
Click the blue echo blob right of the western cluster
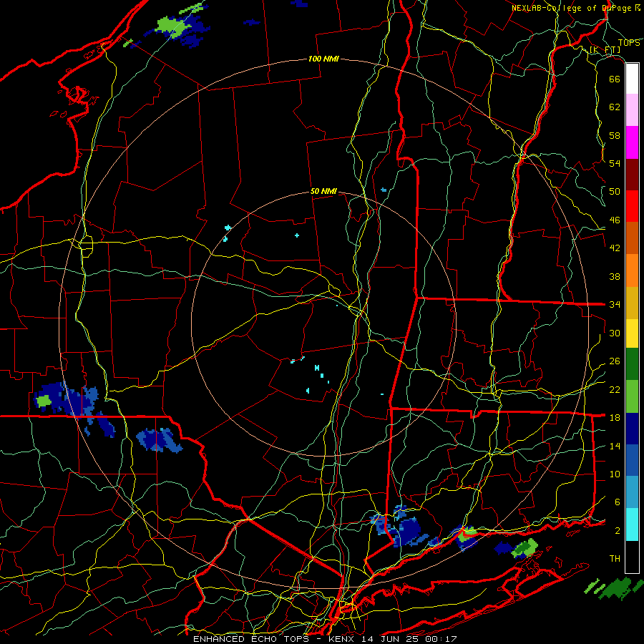pos(160,440)
